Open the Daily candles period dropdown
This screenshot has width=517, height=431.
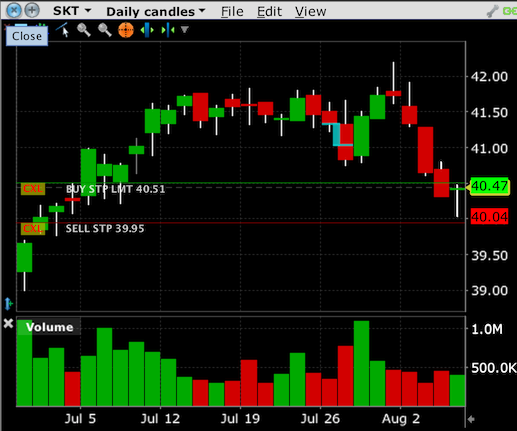click(156, 12)
